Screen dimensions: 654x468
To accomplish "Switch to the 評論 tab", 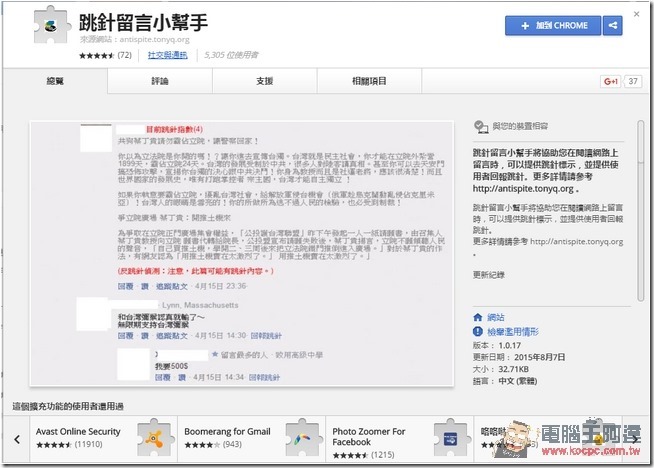I will click(160, 81).
